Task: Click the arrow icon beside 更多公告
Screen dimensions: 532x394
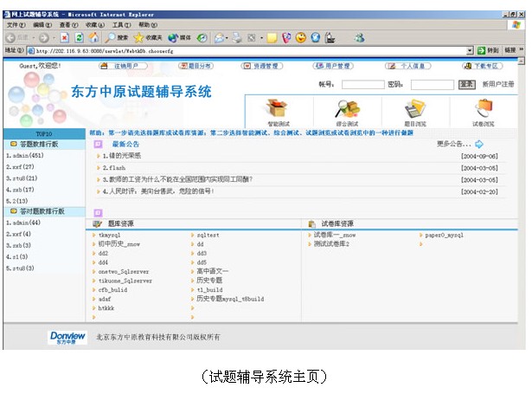Action: 479,145
